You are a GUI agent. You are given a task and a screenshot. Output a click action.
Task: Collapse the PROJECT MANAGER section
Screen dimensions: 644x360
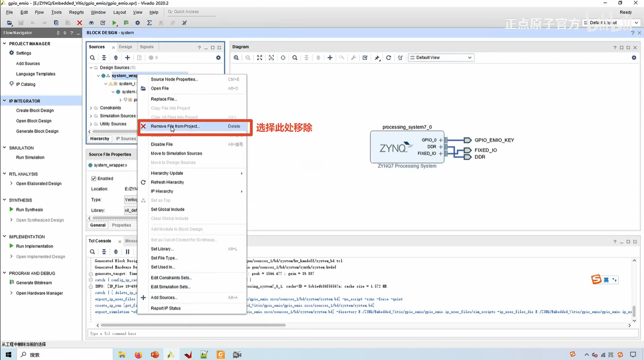click(x=4, y=44)
